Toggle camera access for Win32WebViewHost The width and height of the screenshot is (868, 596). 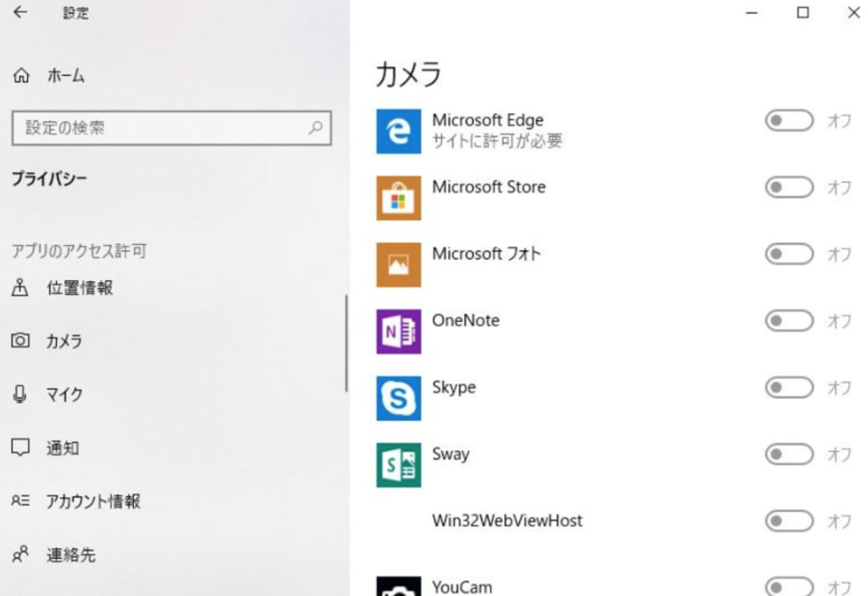click(x=788, y=521)
